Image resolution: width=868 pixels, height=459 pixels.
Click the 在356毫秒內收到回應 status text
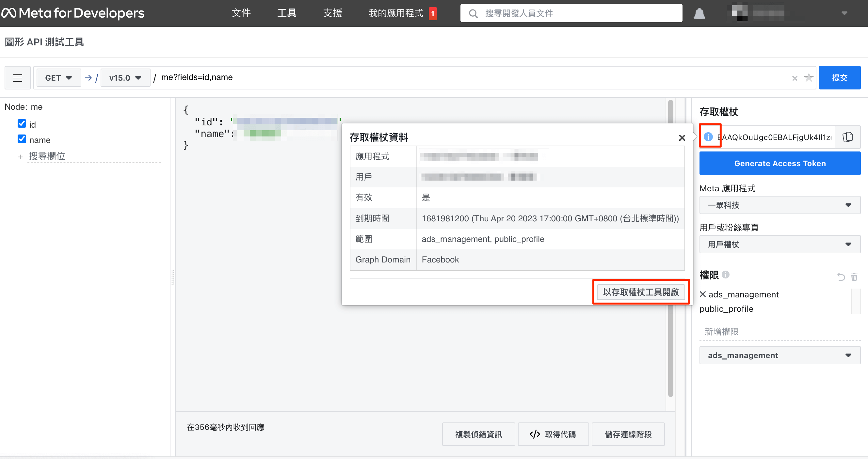(x=225, y=427)
